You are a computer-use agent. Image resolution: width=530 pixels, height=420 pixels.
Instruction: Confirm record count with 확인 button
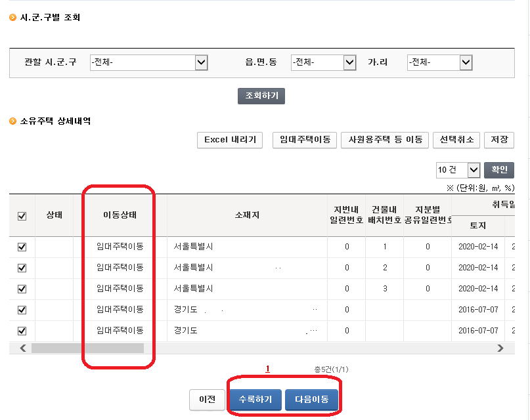point(499,169)
